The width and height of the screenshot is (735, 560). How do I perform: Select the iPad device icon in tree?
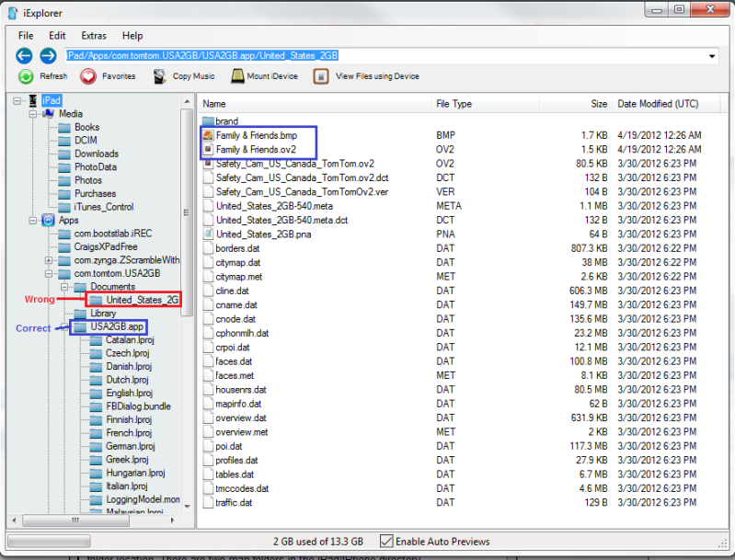(x=33, y=100)
